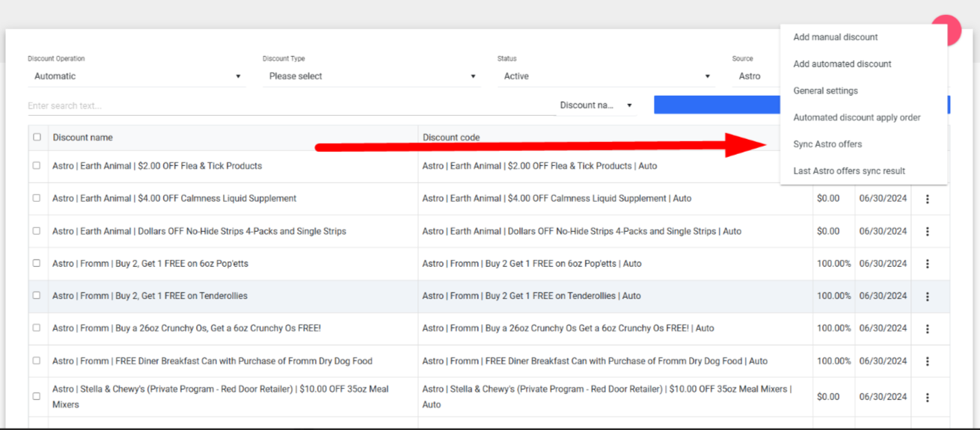980x430 pixels.
Task: Click the Discount name column header
Action: tap(82, 138)
